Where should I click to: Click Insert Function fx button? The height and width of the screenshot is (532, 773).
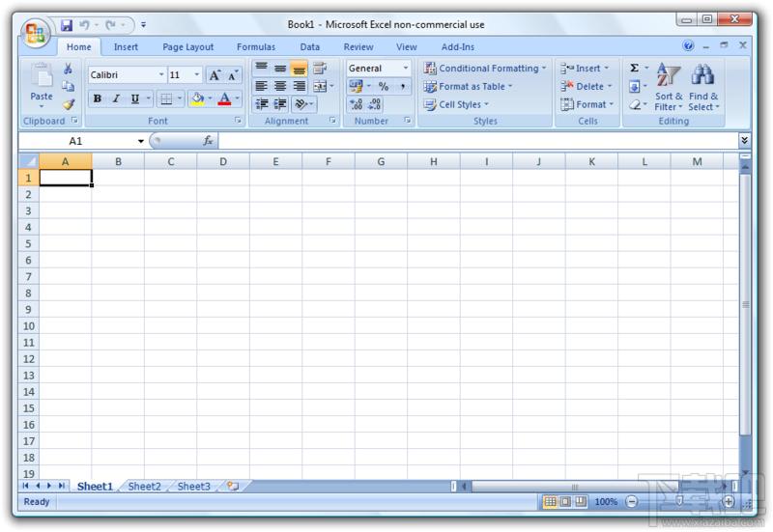pos(208,141)
